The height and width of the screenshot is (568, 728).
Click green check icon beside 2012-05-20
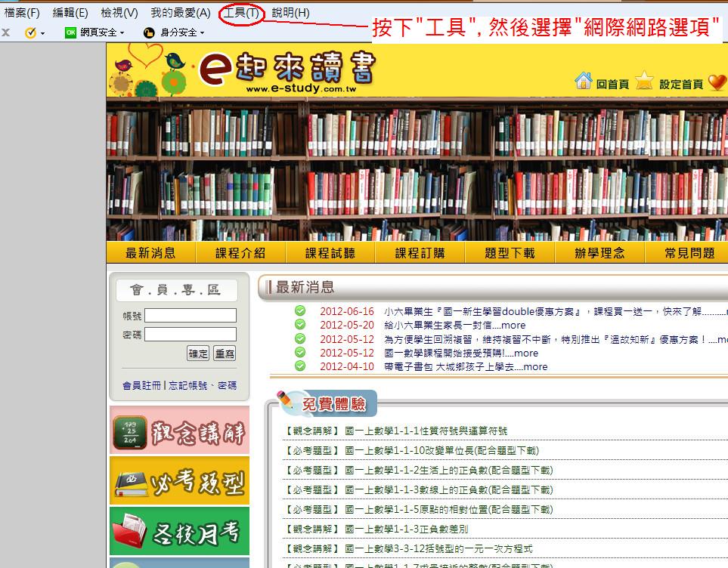pyautogui.click(x=300, y=324)
